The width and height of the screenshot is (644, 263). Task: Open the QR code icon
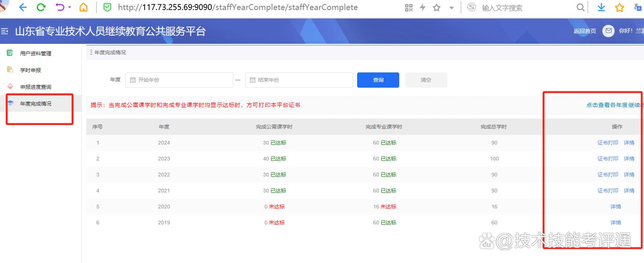coord(409,7)
